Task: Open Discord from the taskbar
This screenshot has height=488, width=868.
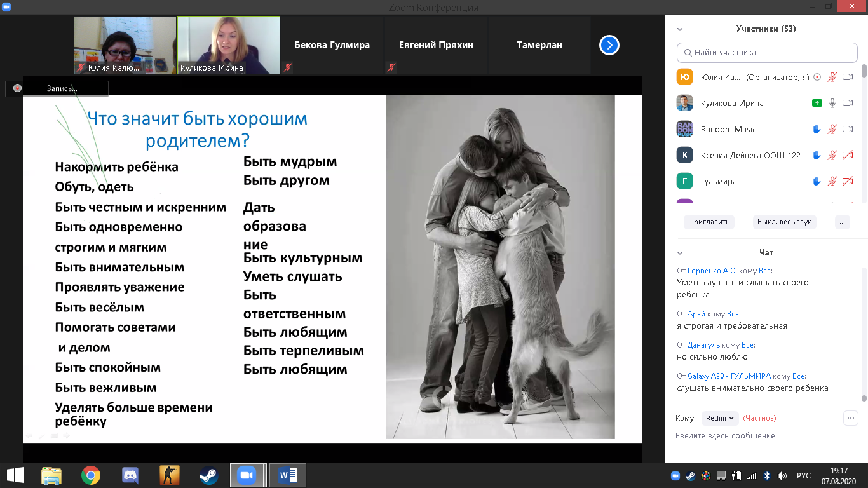Action: [x=130, y=475]
